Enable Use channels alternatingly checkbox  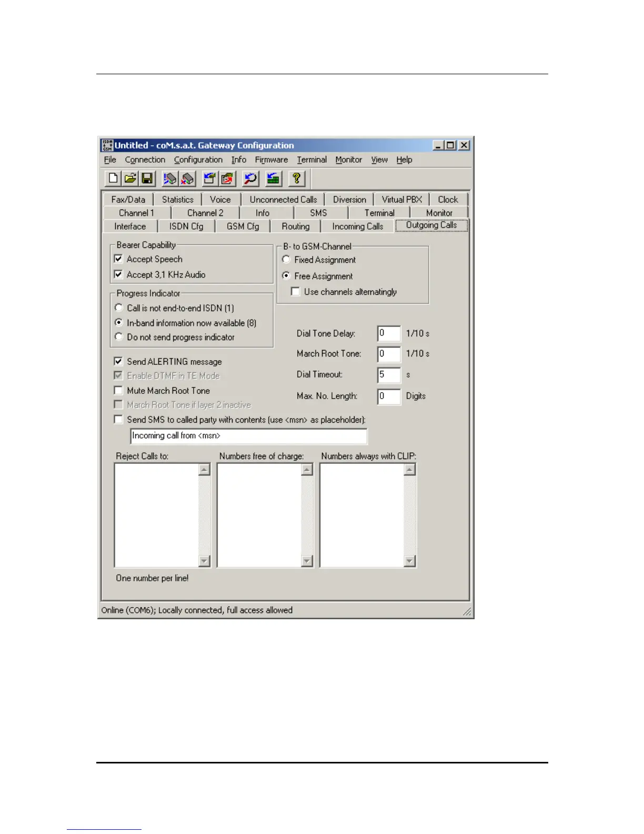(296, 292)
